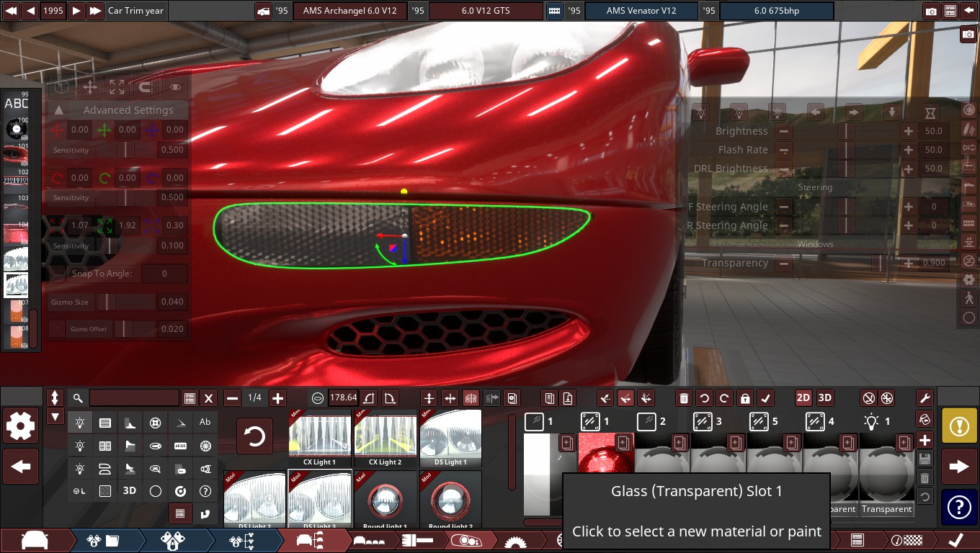Collapse the Advanced Settings panel
The image size is (980, 553).
[x=59, y=110]
